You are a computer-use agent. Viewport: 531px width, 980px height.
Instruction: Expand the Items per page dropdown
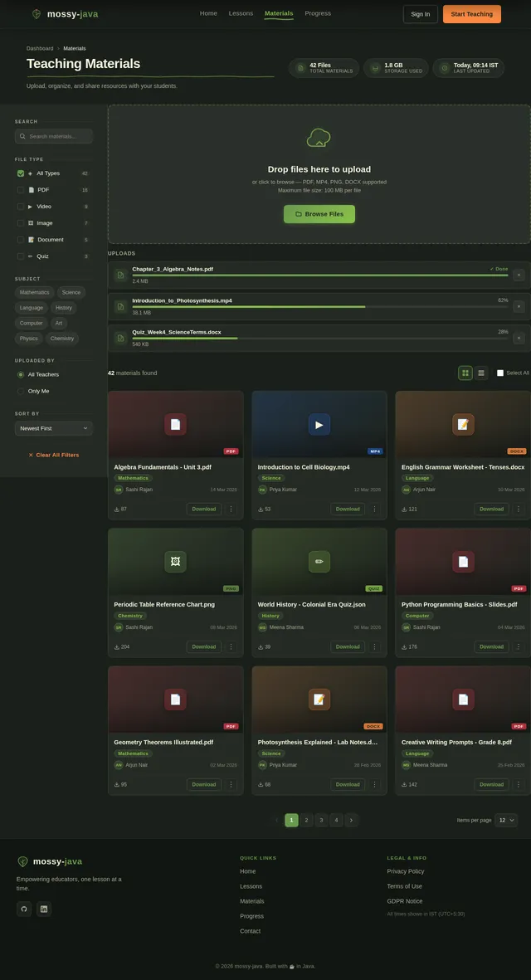click(x=506, y=820)
